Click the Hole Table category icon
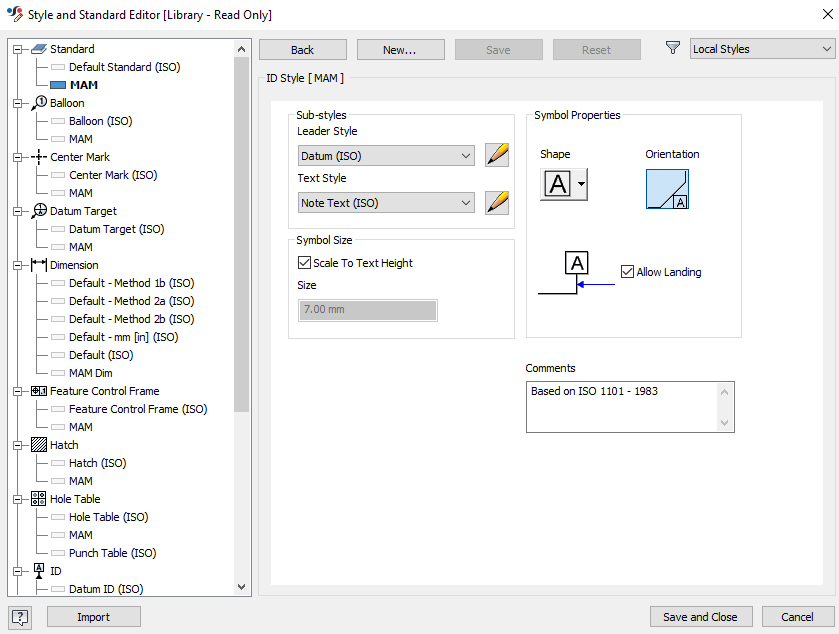 (x=39, y=499)
